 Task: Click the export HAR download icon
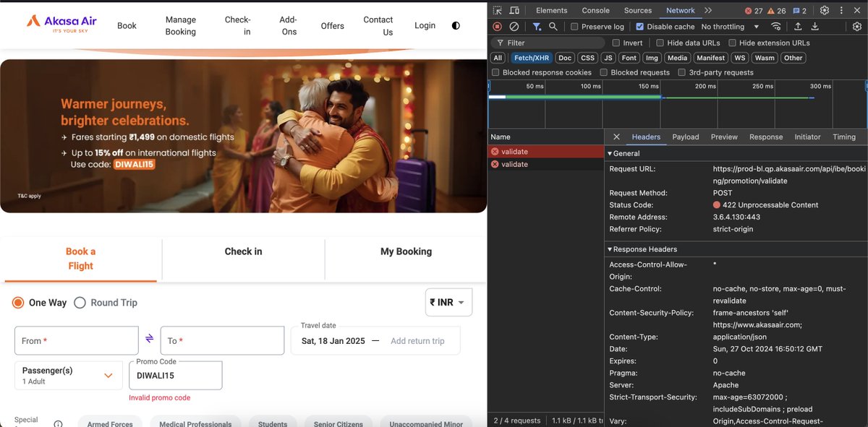pyautogui.click(x=815, y=27)
